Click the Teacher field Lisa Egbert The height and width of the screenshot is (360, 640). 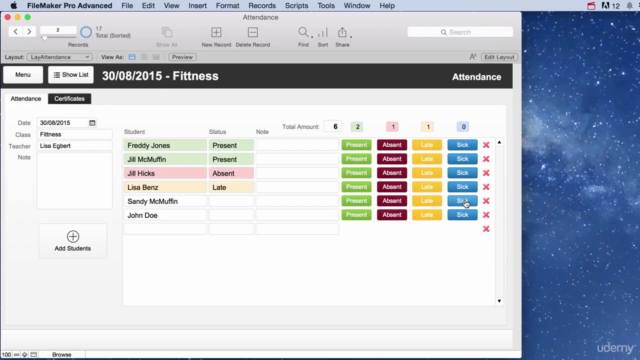[74, 146]
